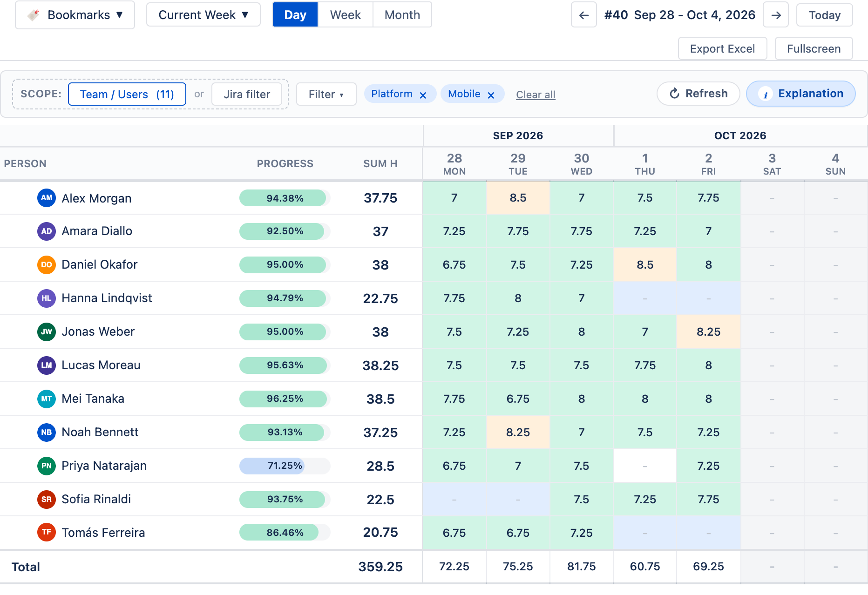The width and height of the screenshot is (868, 595).
Task: Open Priya Natarajan's empty Thursday cell
Action: click(x=645, y=466)
